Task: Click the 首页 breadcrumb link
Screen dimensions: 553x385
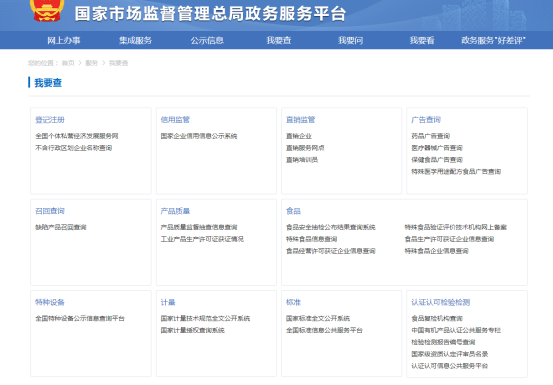Action: coord(68,63)
